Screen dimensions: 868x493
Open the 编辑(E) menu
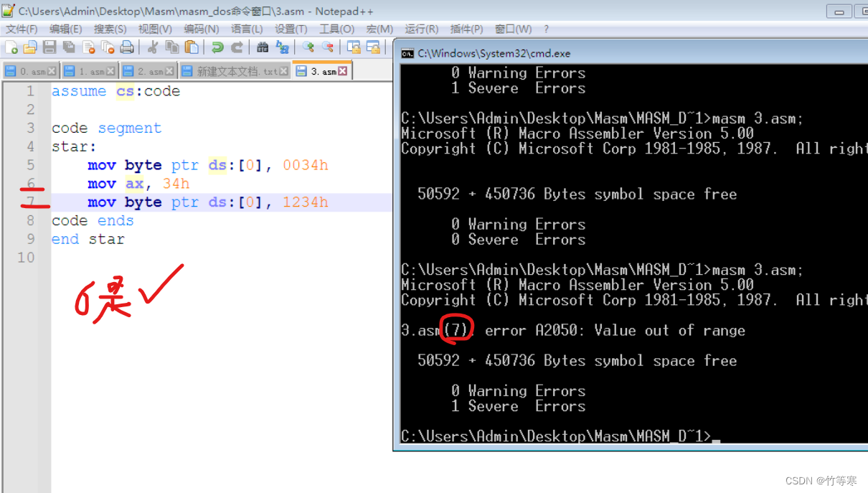point(65,29)
